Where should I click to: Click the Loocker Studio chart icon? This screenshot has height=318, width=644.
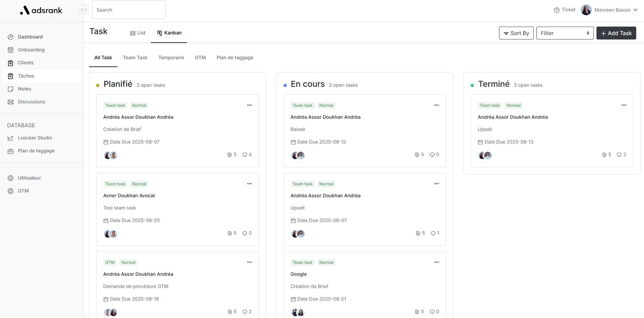point(10,138)
